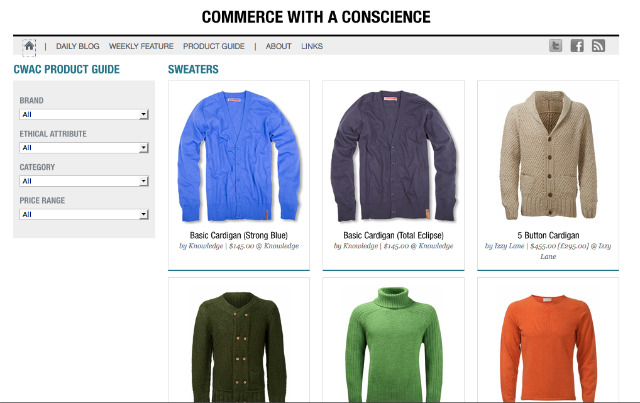Go to the home page icon
Image resolution: width=640 pixels, height=403 pixels.
tap(29, 46)
